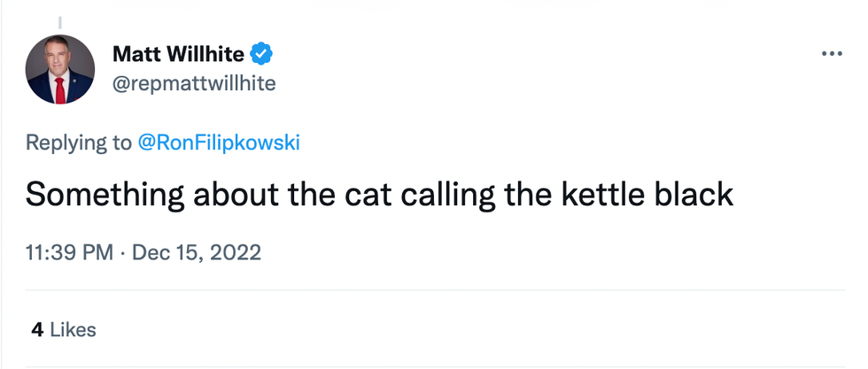868x369 pixels.
Task: Open the Matt Willhite display name
Action: 178,55
